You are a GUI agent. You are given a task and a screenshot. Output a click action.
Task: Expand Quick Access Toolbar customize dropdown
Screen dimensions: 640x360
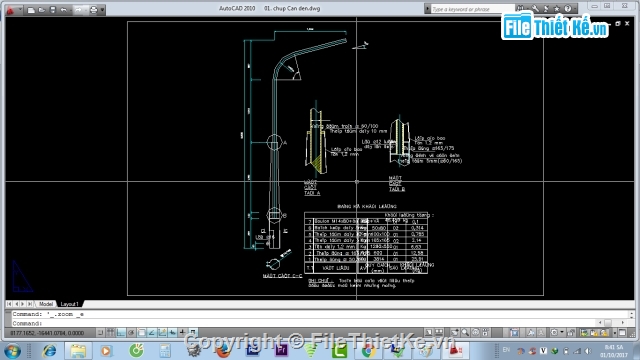pos(102,10)
